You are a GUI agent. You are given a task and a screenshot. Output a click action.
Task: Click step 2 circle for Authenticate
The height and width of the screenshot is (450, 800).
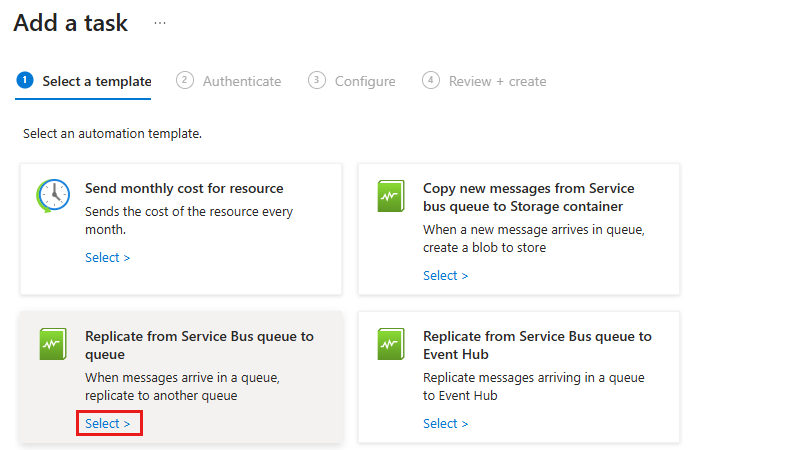pos(185,80)
